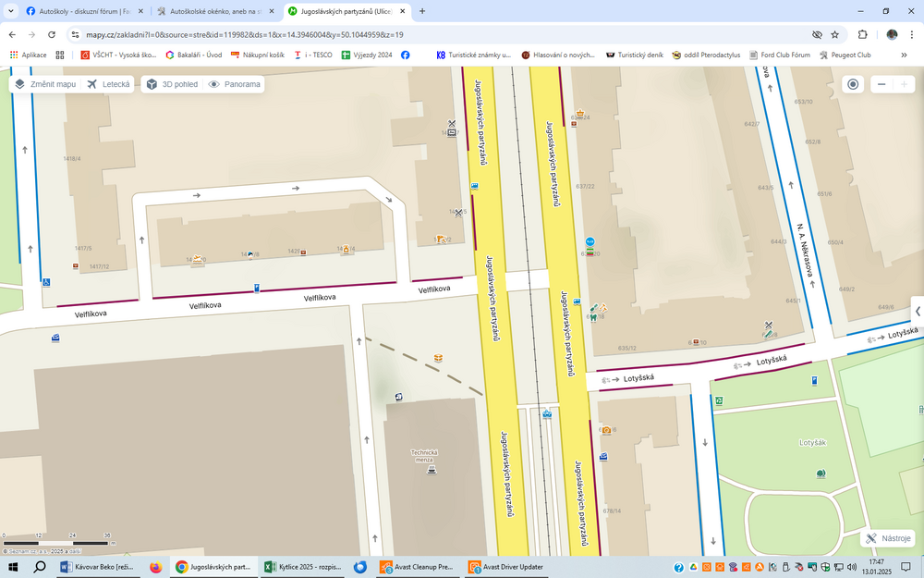Open i - TESCO bookmark
This screenshot has height=578, width=924.
click(x=313, y=55)
